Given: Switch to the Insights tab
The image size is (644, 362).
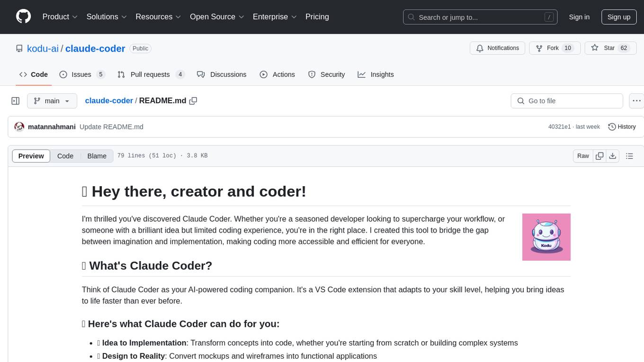Looking at the screenshot, I should click(x=376, y=74).
